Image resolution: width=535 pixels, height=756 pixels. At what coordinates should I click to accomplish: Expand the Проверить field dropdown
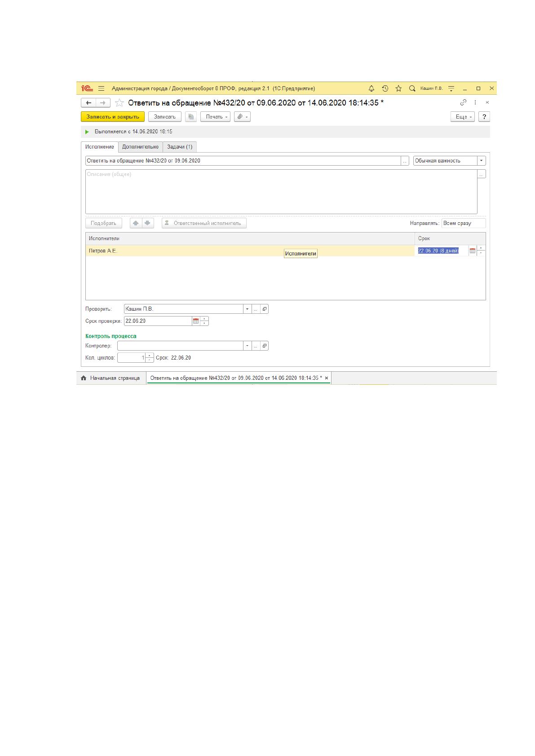click(x=247, y=309)
